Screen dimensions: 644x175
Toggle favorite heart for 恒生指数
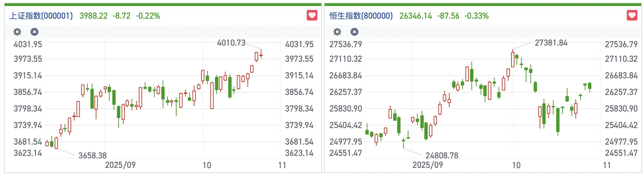coord(632,15)
